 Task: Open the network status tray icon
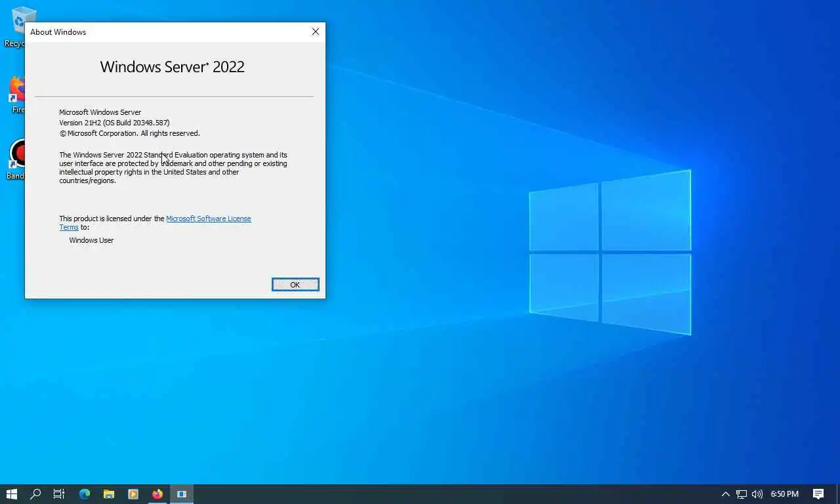(741, 494)
